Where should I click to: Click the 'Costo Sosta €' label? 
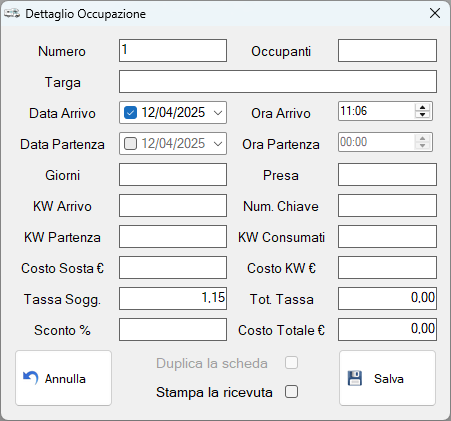coord(63,268)
